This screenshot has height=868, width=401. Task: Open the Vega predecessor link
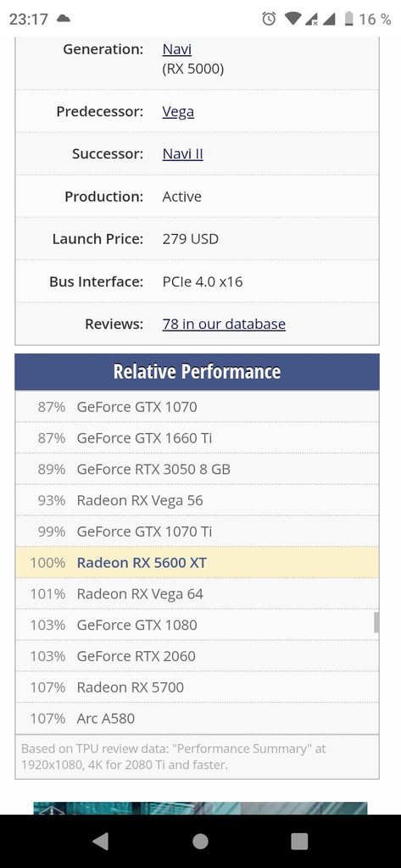point(178,112)
